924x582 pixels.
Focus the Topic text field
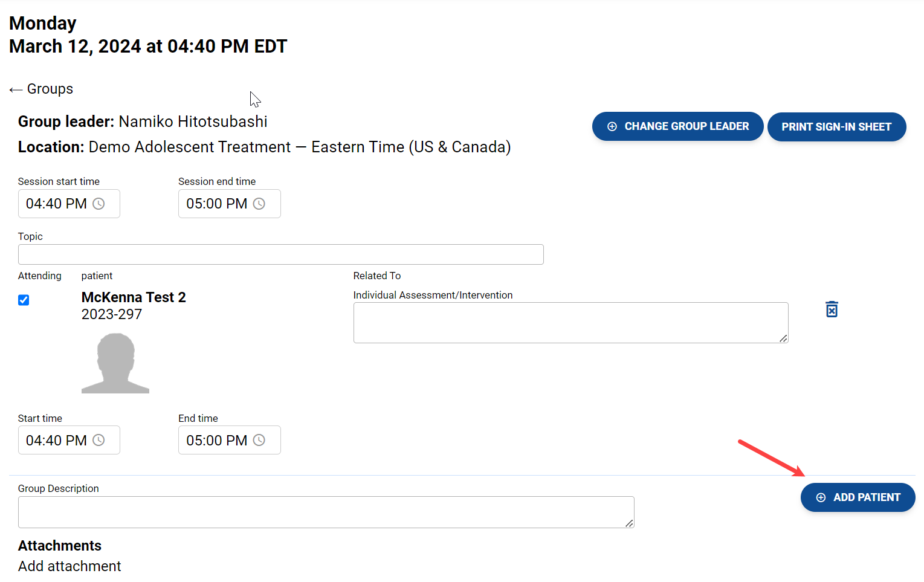pyautogui.click(x=280, y=254)
